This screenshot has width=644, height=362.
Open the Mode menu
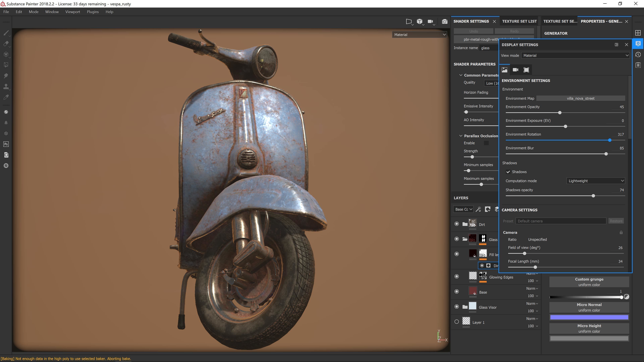[x=34, y=12]
